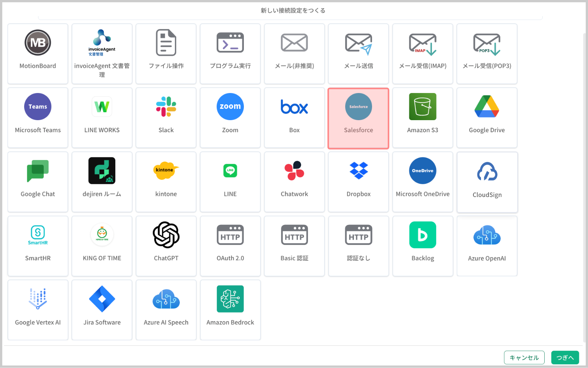Select the SmartHR tile
Image resolution: width=588 pixels, height=368 pixels.
coord(38,246)
